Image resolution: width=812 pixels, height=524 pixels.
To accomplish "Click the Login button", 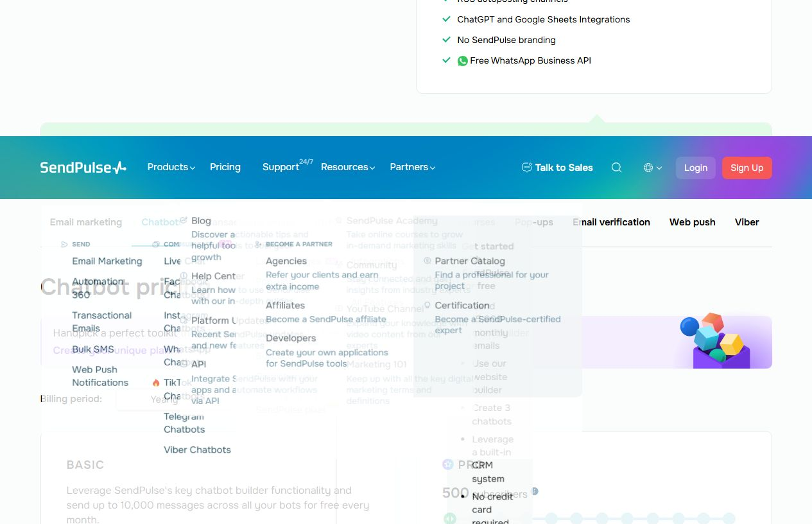I will click(x=696, y=168).
